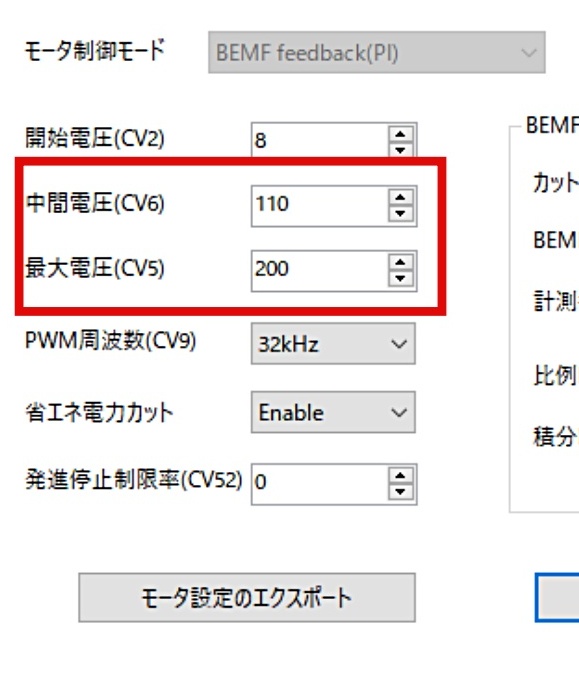Viewport: 579px width, 687px height.
Task: Increase 最大電圧(CV5) with up arrow
Action: [400, 263]
